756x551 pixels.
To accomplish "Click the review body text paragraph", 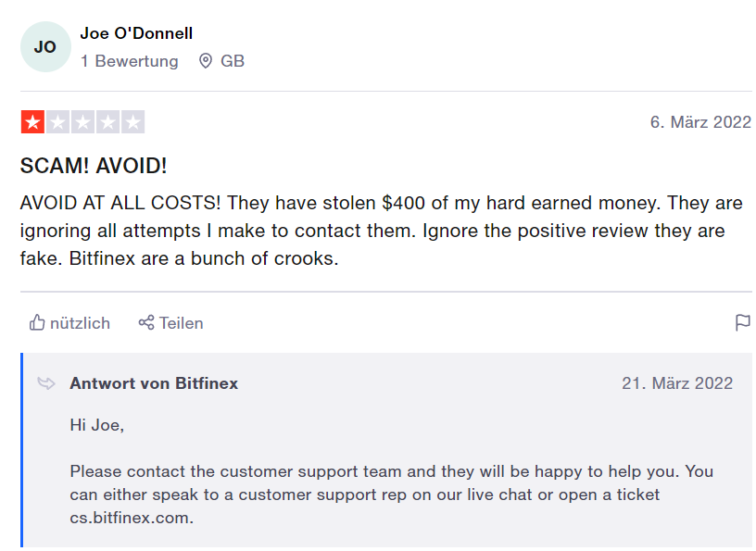I will [381, 231].
